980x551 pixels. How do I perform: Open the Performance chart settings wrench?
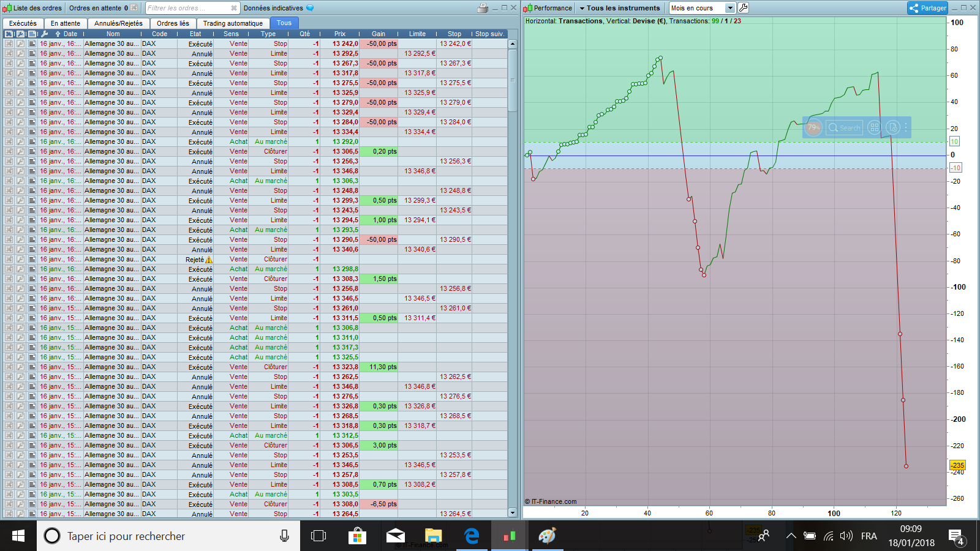744,8
